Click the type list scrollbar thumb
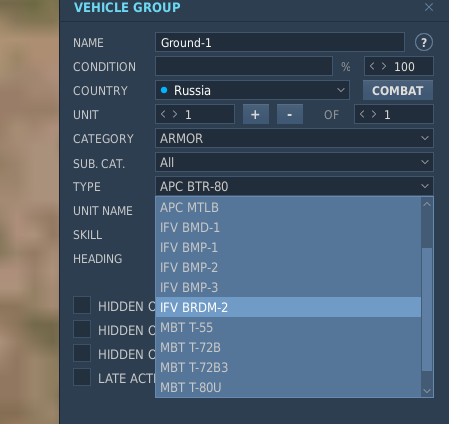The height and width of the screenshot is (424, 449). coord(427,309)
